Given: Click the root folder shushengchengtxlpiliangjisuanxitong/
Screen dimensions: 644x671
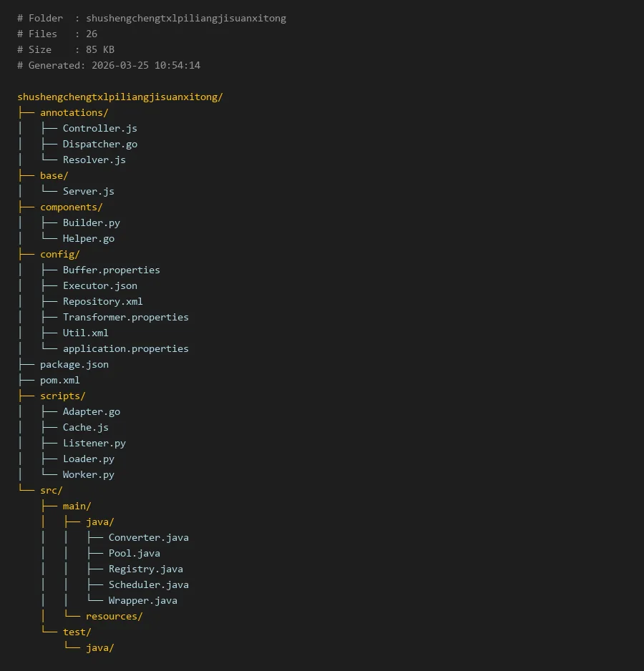Looking at the screenshot, I should [x=120, y=97].
